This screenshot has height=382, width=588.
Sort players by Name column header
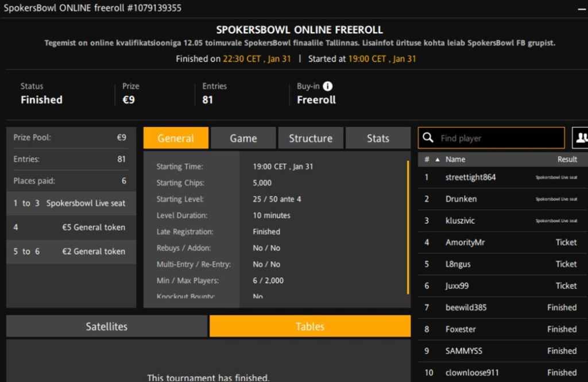point(455,160)
